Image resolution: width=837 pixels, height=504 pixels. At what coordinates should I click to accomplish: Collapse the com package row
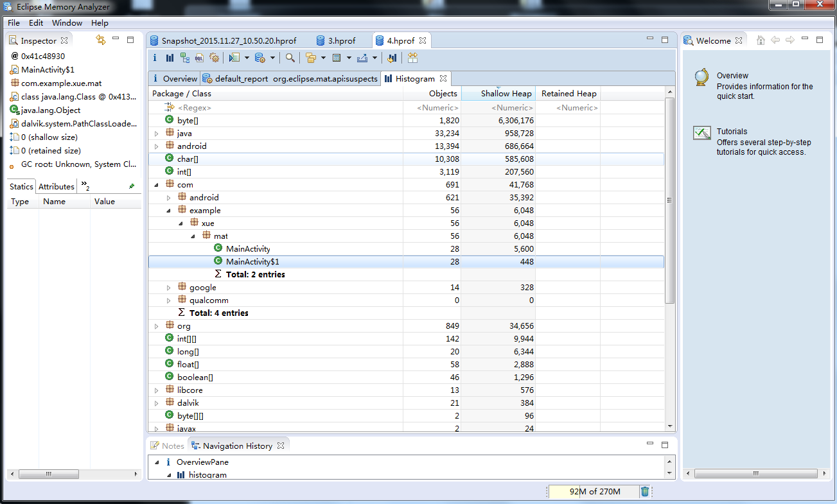156,185
